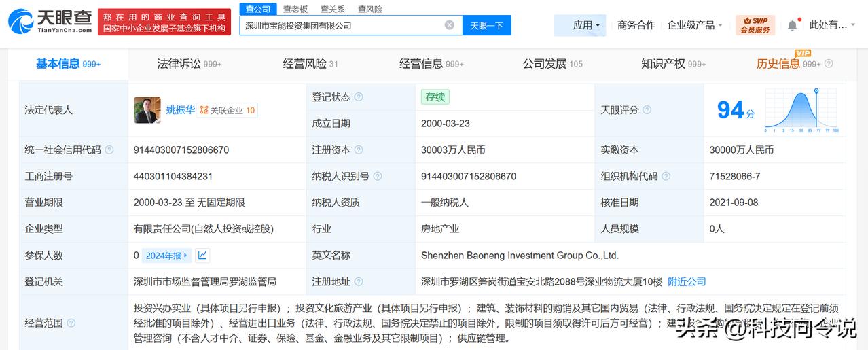Open 关联企业 10 badge
This screenshot has width=868, height=350.
(x=228, y=110)
